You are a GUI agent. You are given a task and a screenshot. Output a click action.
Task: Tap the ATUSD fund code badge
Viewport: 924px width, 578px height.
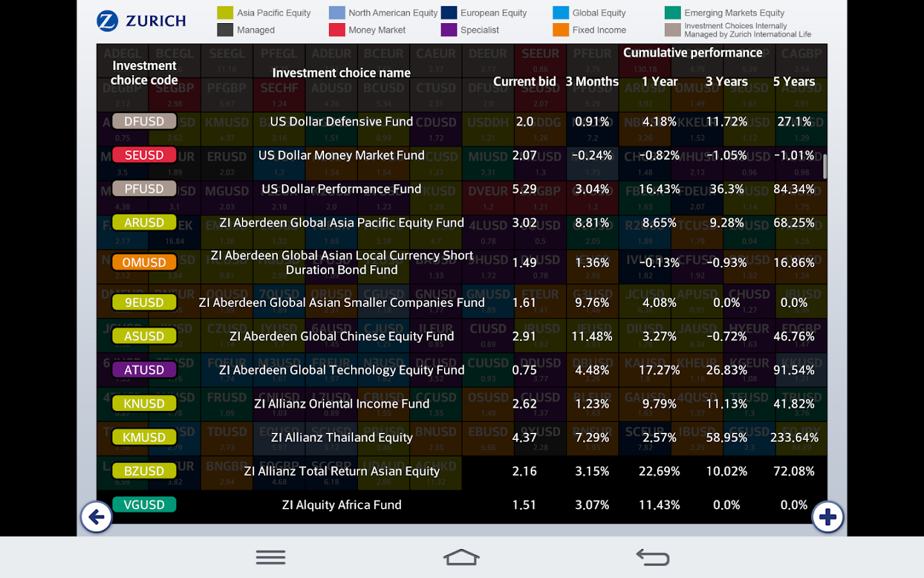point(144,370)
